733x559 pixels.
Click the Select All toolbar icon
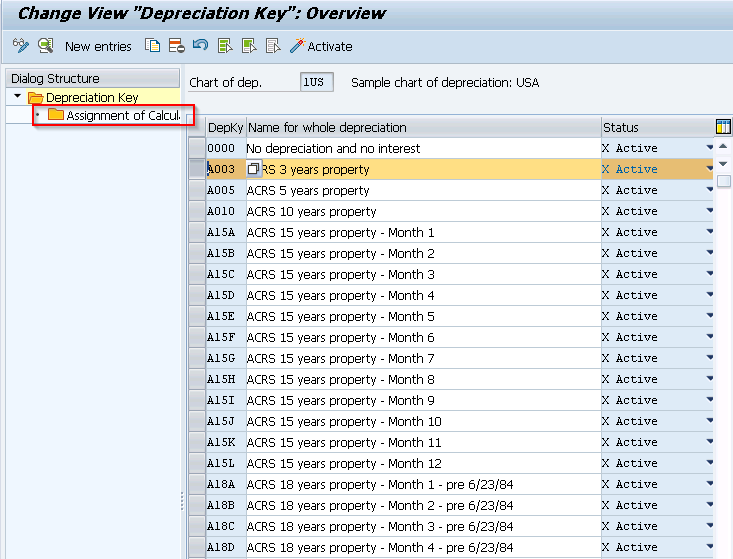(x=225, y=45)
